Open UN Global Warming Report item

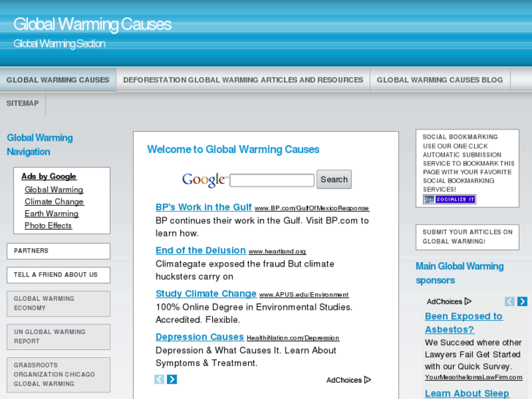click(x=59, y=337)
